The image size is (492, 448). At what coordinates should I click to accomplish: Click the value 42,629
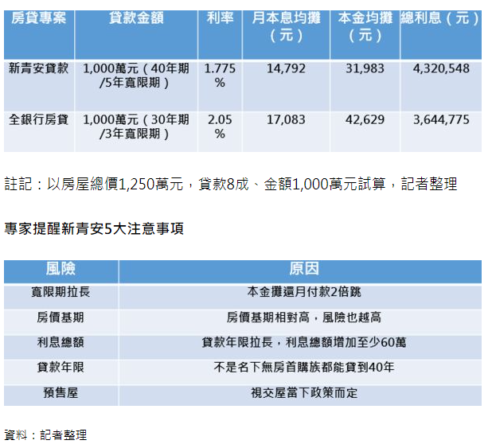click(365, 119)
